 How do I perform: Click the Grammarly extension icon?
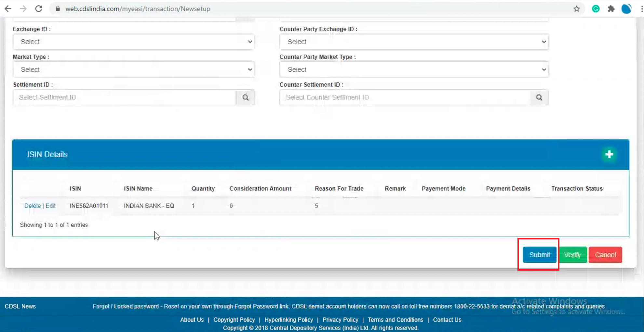(596, 9)
